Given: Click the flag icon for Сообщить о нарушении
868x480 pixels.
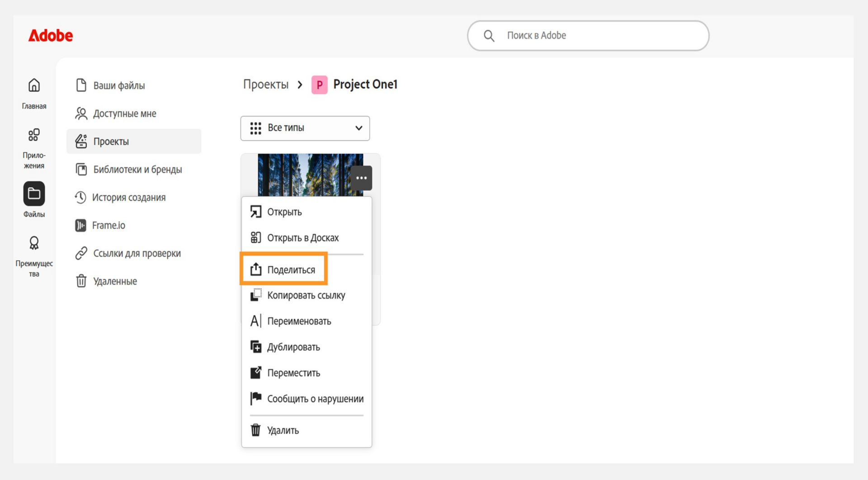Looking at the screenshot, I should click(x=256, y=398).
